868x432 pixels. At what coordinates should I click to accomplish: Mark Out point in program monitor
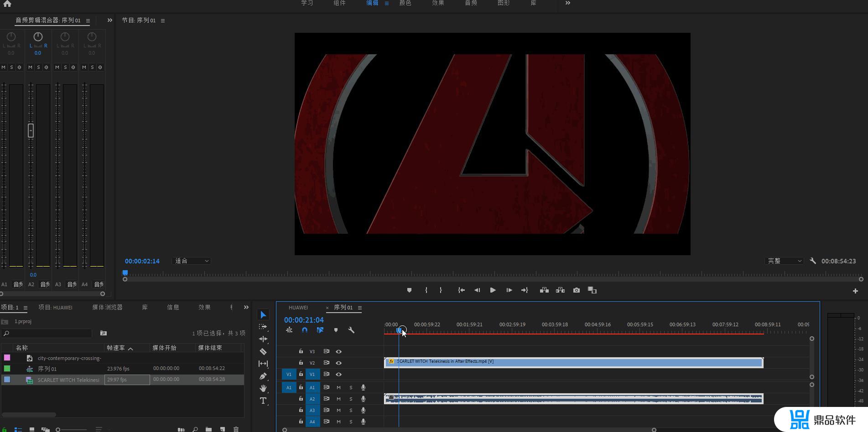click(x=441, y=290)
